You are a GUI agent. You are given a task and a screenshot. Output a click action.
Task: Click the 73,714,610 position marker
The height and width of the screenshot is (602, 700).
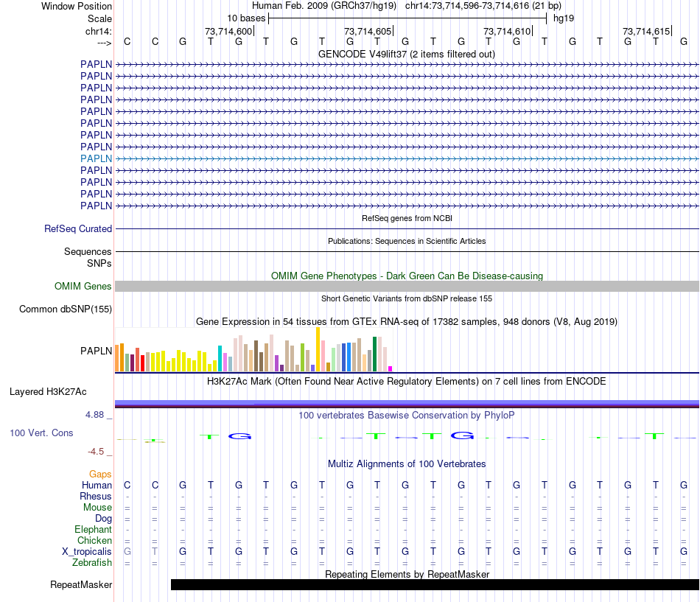507,31
